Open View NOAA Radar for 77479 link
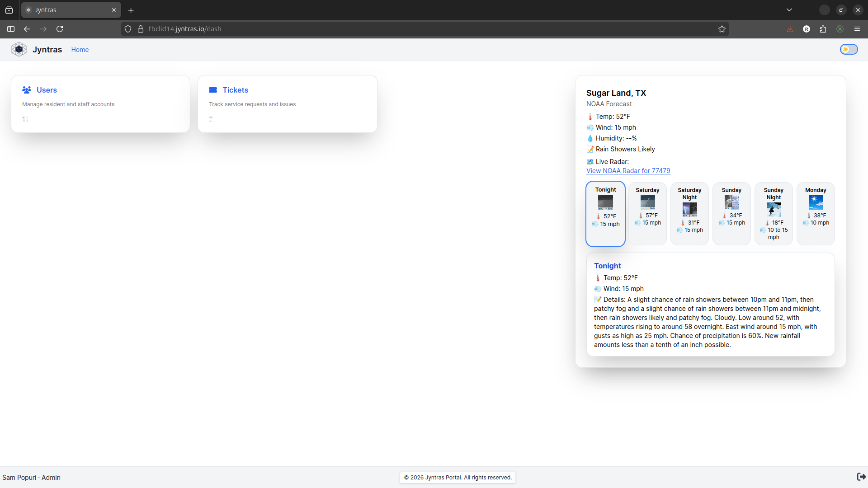 tap(628, 171)
